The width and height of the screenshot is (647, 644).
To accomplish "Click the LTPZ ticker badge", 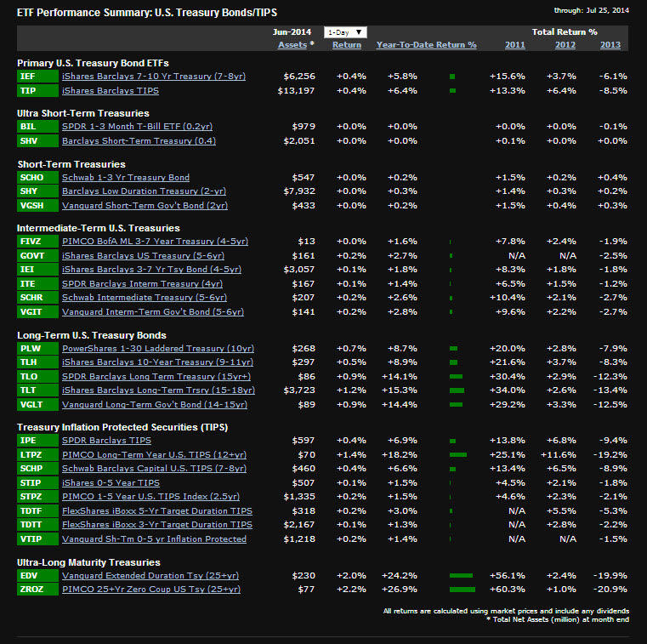I will [x=37, y=455].
